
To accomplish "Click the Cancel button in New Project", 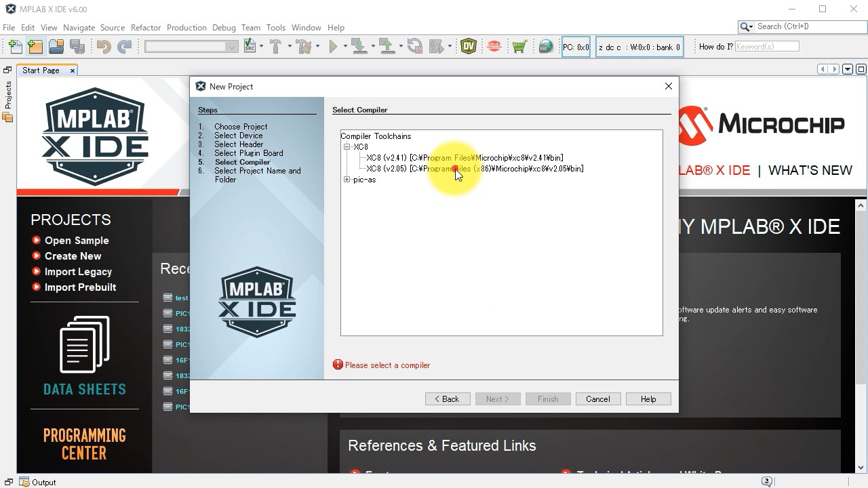I will point(598,399).
